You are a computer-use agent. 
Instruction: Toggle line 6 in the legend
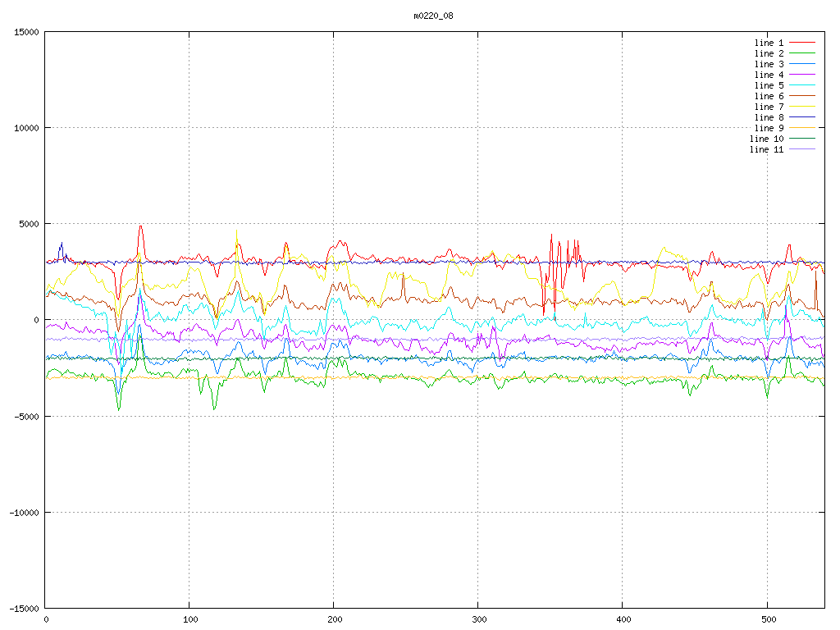pos(769,96)
